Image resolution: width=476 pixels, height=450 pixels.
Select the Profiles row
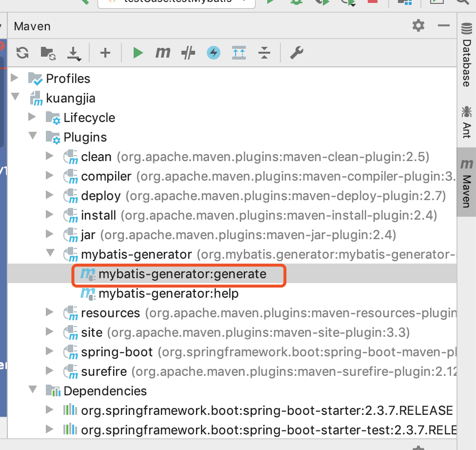[232, 79]
